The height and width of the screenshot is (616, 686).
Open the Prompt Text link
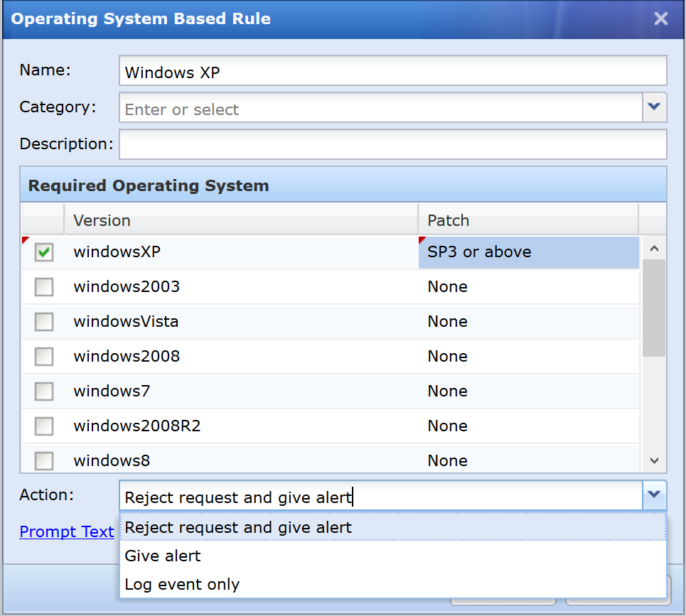(x=67, y=531)
